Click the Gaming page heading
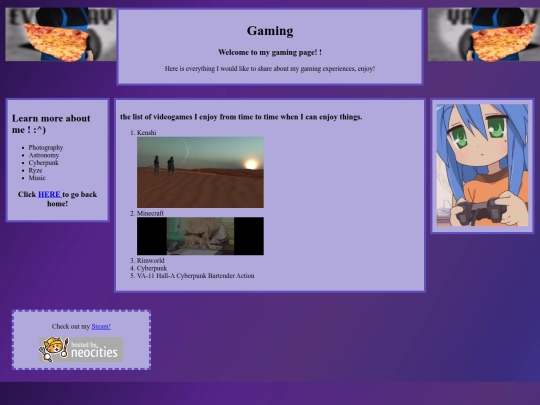The image size is (540, 405). [270, 31]
